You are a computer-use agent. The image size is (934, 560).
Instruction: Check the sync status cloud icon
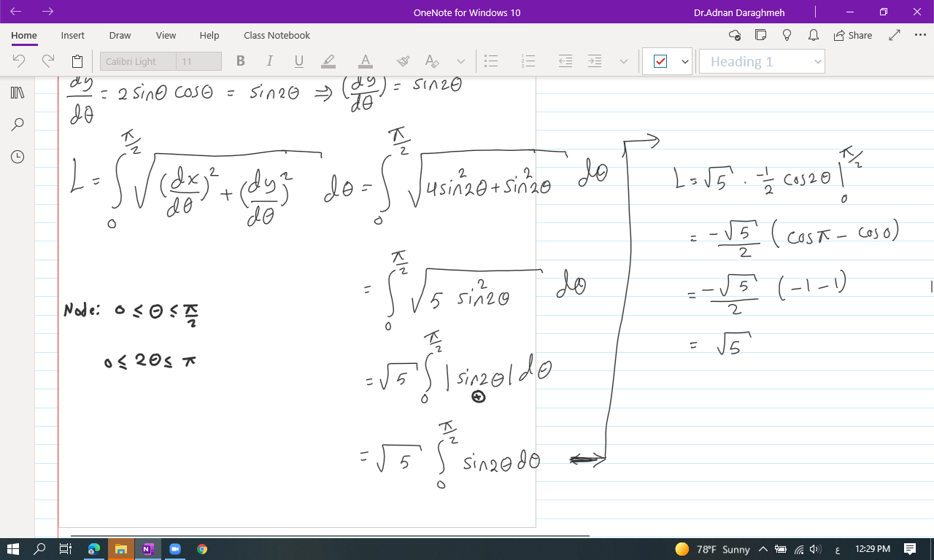tap(735, 35)
